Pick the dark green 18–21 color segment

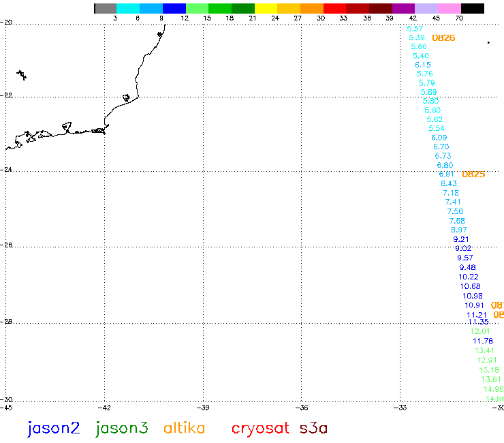pos(243,8)
